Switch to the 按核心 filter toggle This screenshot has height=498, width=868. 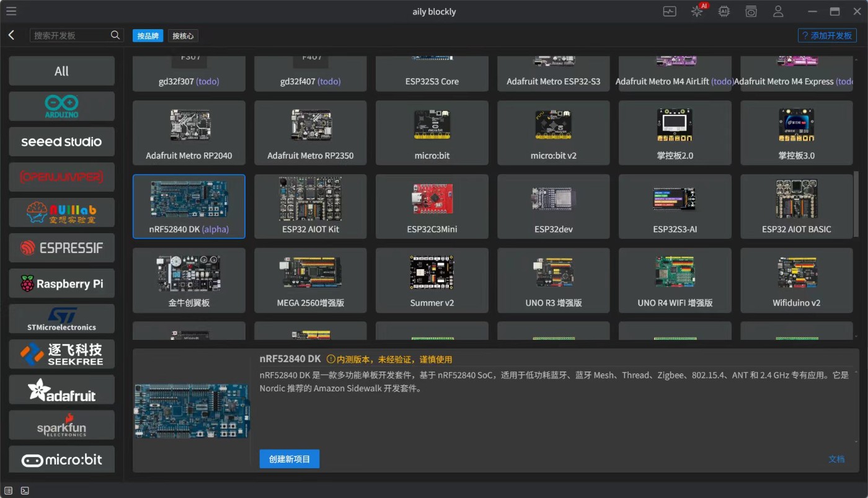pyautogui.click(x=183, y=36)
